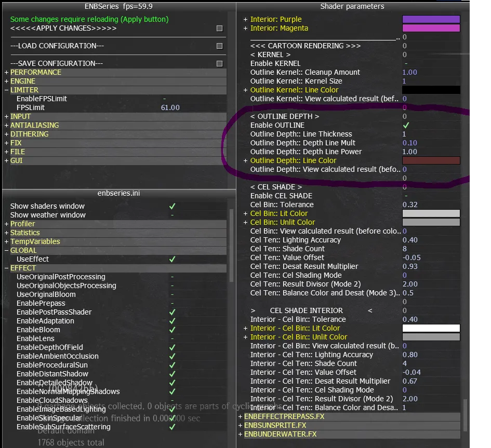Toggle EnableAmbientOcclusion checkmark
The width and height of the screenshot is (491, 448).
(172, 356)
